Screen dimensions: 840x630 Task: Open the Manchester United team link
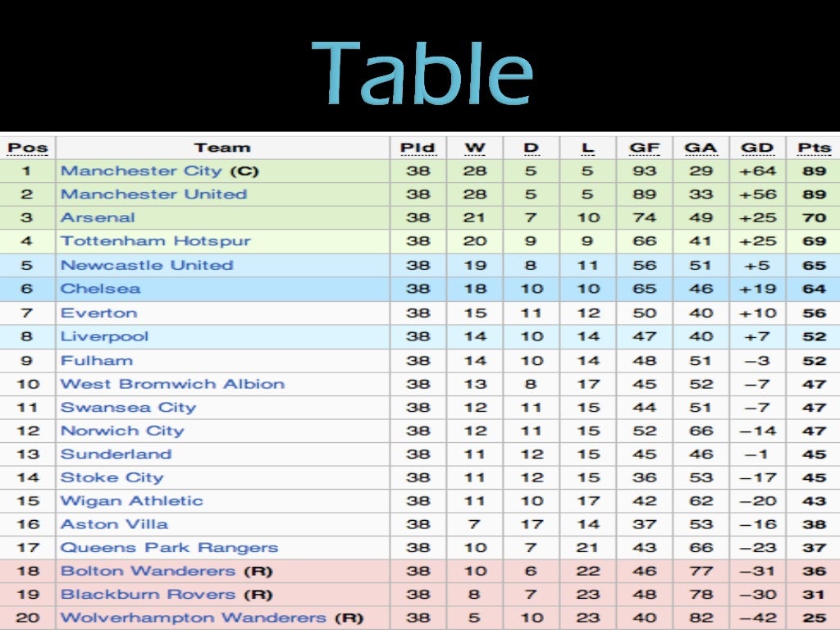point(153,194)
